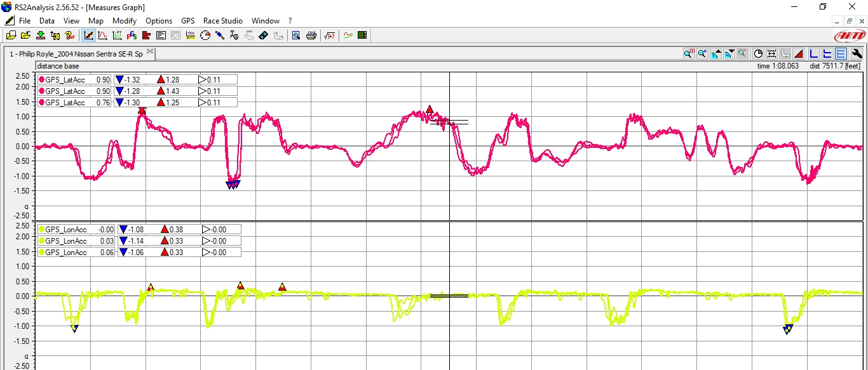
Task: Click the zoom in plus magnifier icon
Action: pyautogui.click(x=702, y=53)
